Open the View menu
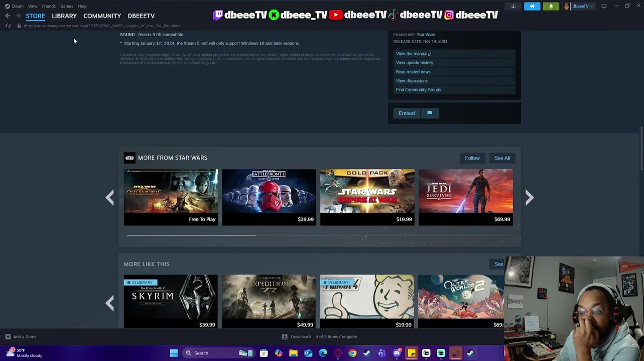 (x=33, y=6)
